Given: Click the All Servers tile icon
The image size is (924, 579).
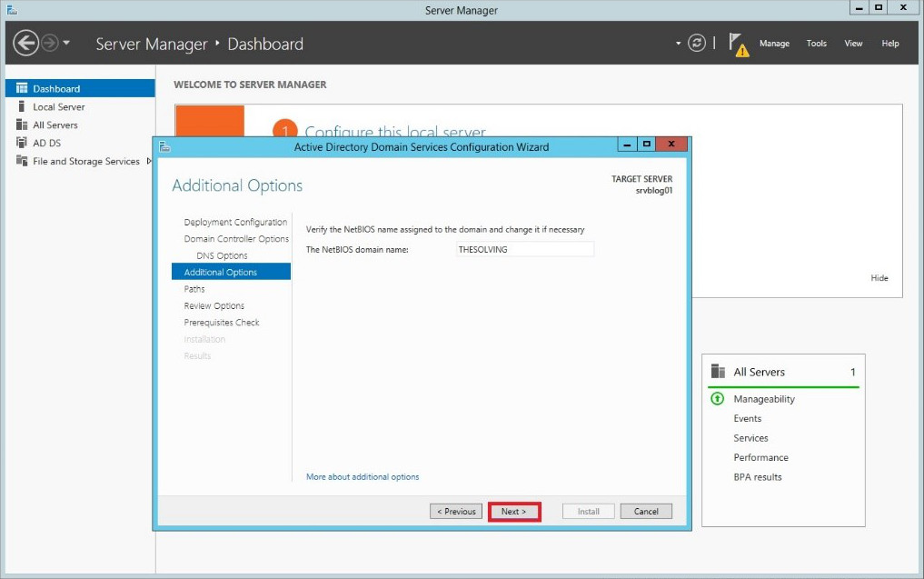Looking at the screenshot, I should pyautogui.click(x=718, y=372).
